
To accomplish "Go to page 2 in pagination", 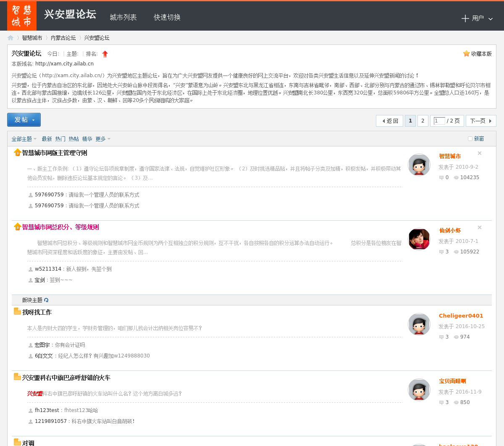I will (x=423, y=121).
